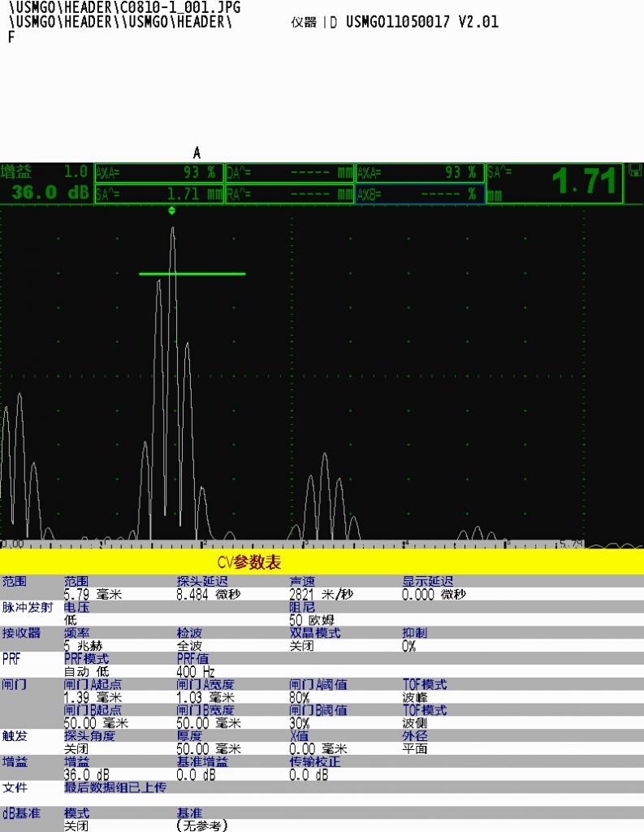Click the 检波 label

pyautogui.click(x=189, y=632)
